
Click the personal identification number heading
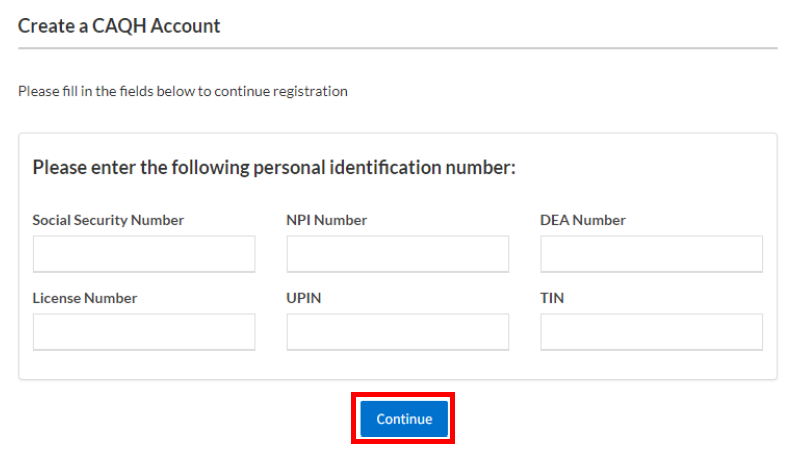(273, 167)
